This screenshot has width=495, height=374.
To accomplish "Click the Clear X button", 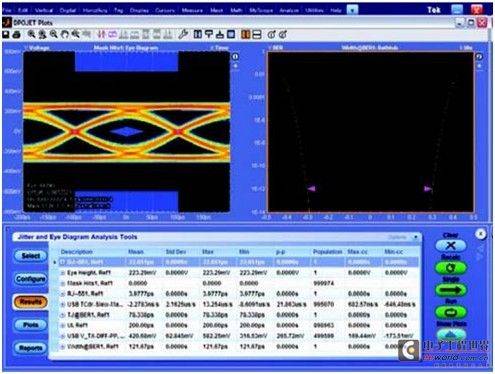I will [x=451, y=246].
